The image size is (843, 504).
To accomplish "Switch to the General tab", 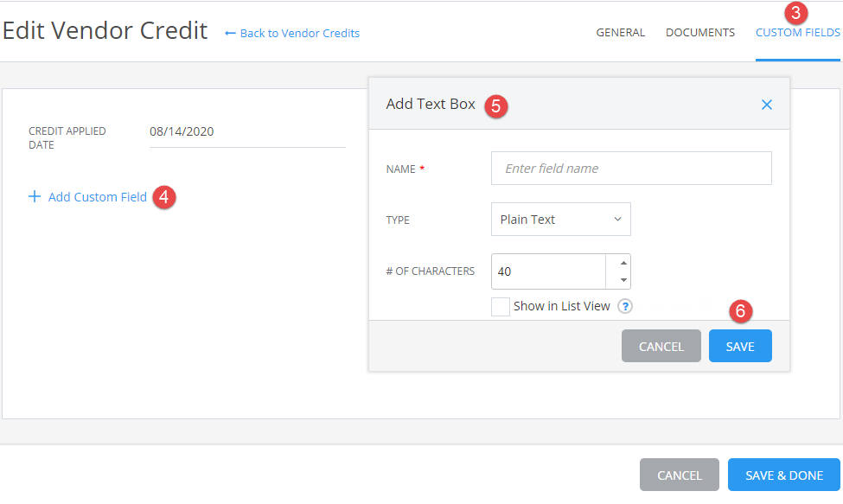I will coord(621,33).
